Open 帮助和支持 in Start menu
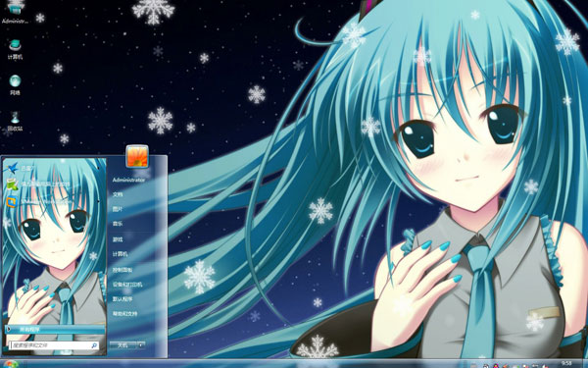The image size is (588, 368). point(124,314)
